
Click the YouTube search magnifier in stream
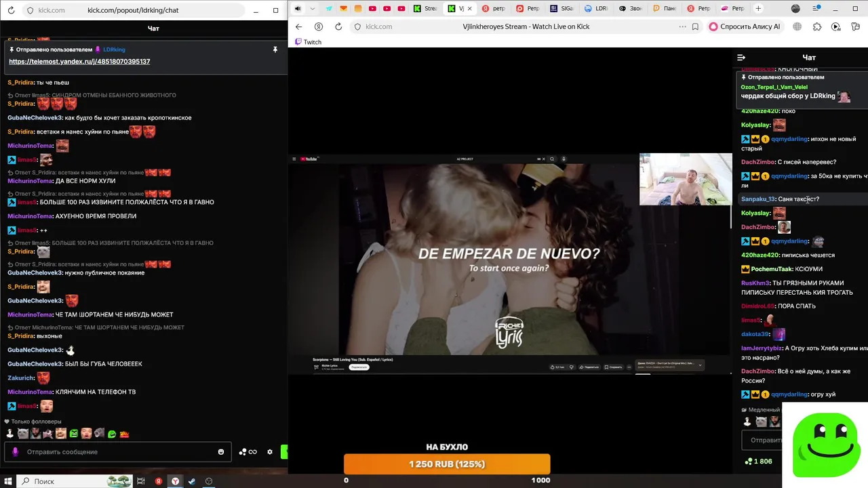(x=552, y=159)
